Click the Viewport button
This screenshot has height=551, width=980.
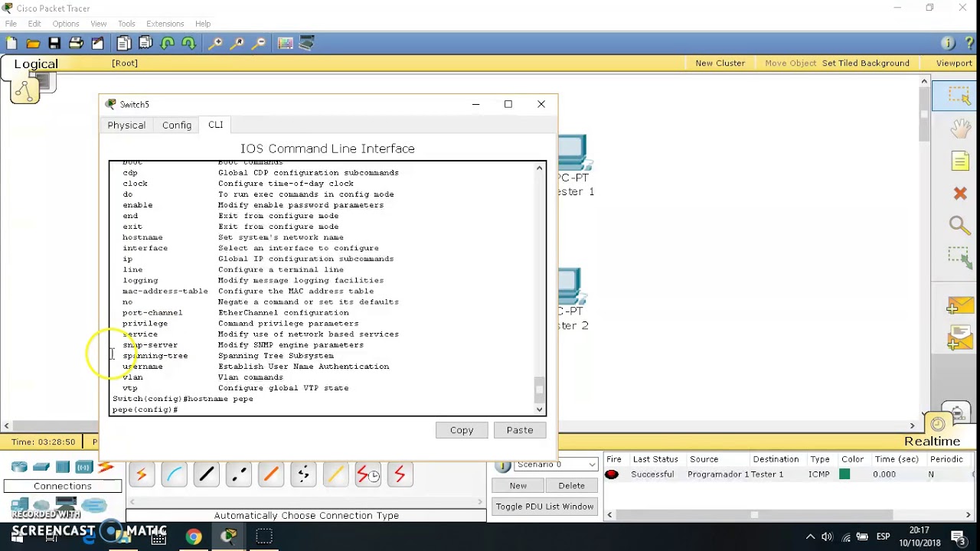pos(954,64)
